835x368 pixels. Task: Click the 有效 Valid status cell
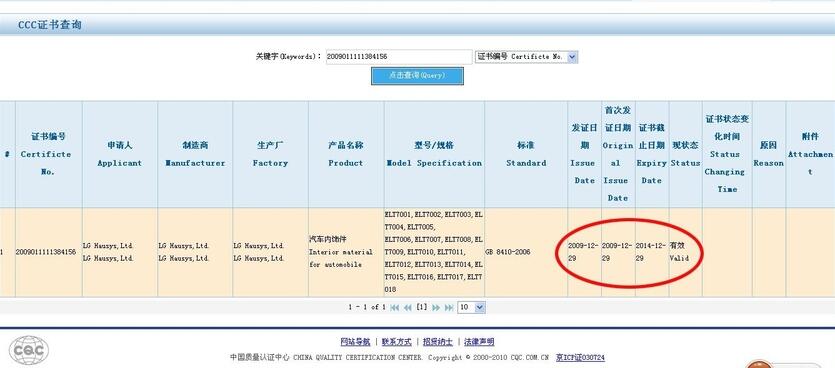(685, 252)
